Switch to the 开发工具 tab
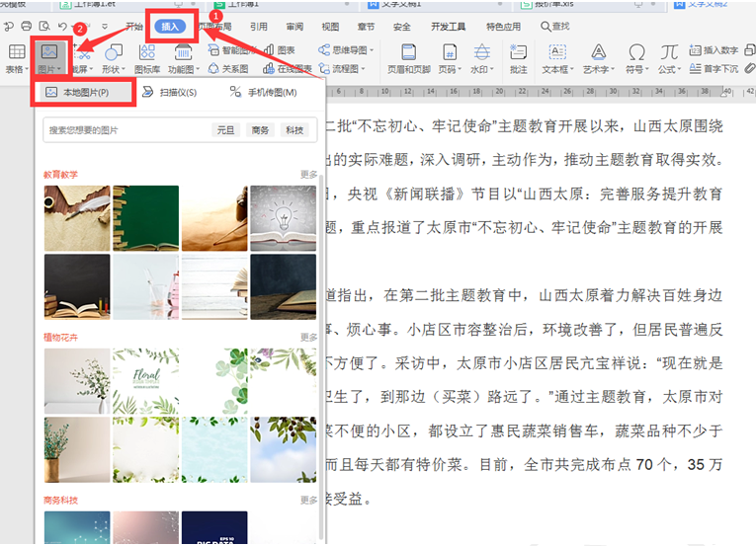 [448, 27]
